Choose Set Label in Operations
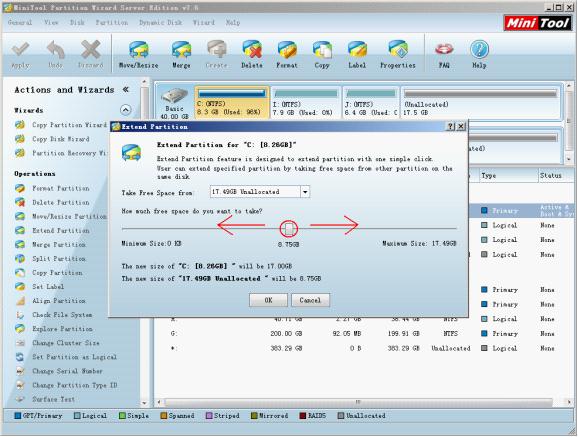 pyautogui.click(x=39, y=287)
